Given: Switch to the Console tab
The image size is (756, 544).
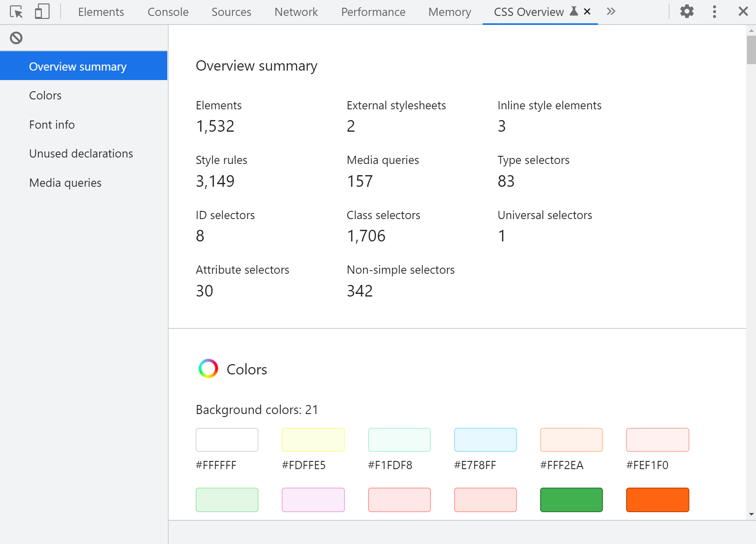Looking at the screenshot, I should [168, 12].
